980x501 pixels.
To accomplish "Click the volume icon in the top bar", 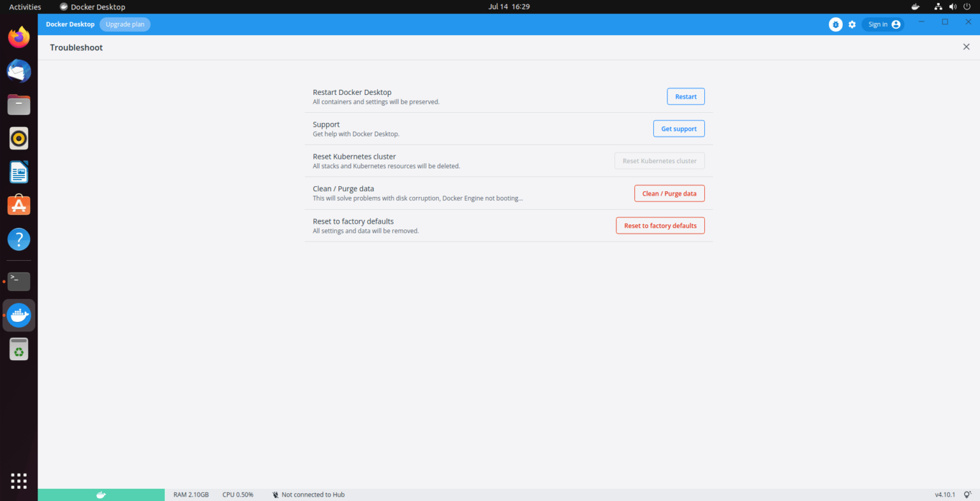I will tap(953, 6).
